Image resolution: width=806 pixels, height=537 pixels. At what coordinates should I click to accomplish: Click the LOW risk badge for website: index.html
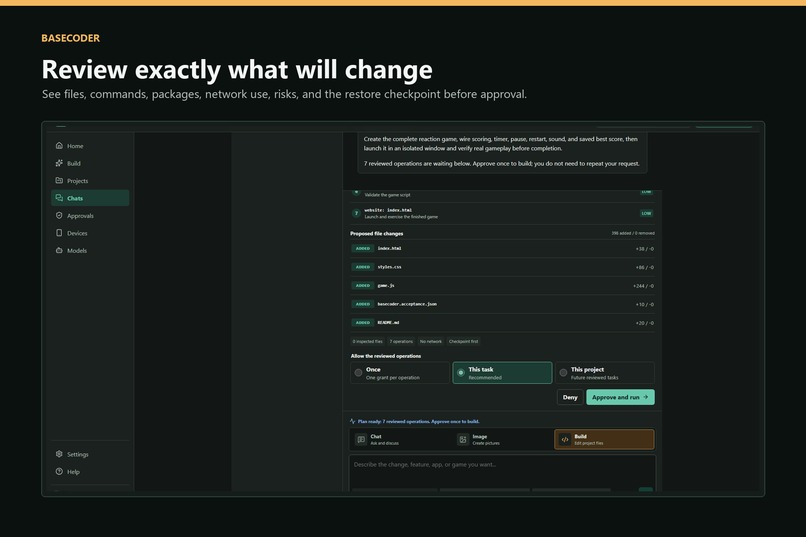tap(646, 213)
